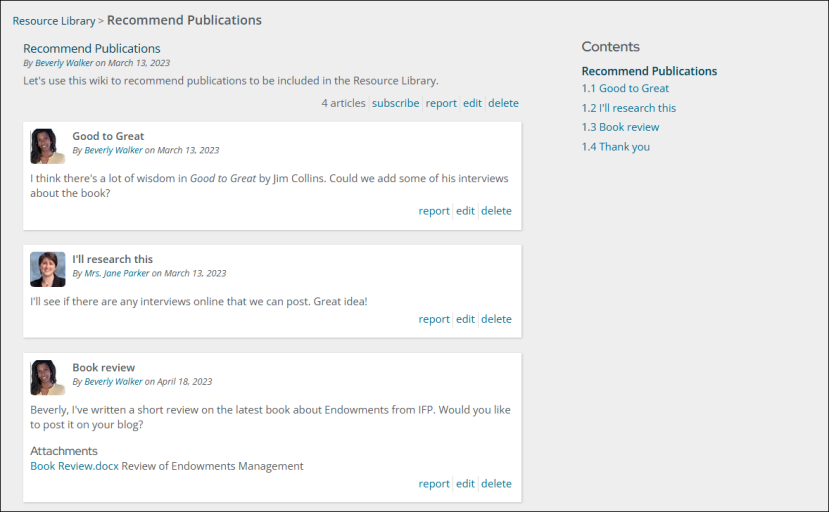The height and width of the screenshot is (512, 829).
Task: Delete the Recommend Publications wiki
Action: pyautogui.click(x=503, y=103)
